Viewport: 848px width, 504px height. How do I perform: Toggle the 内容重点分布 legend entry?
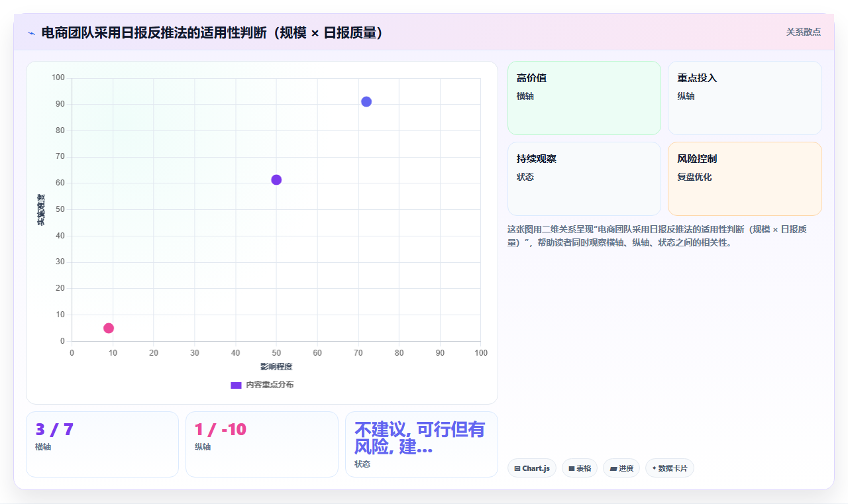point(262,385)
